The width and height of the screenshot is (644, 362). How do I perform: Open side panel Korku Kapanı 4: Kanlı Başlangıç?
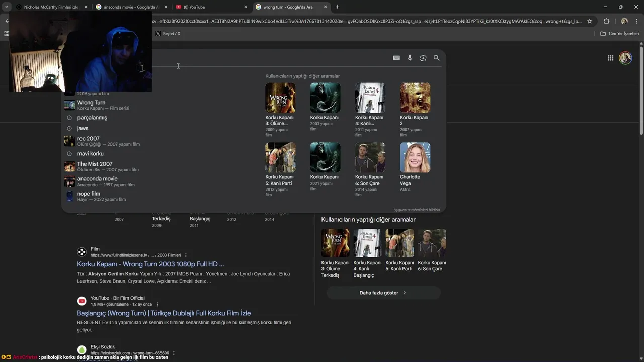point(367,253)
